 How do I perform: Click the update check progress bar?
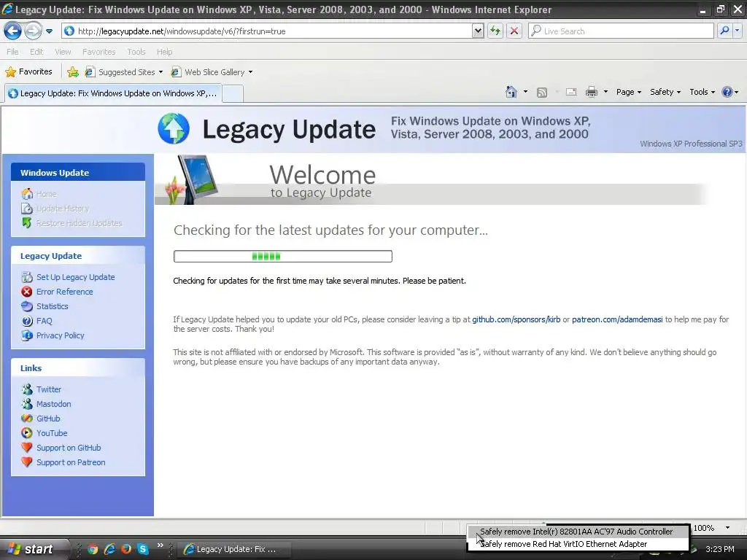[283, 256]
